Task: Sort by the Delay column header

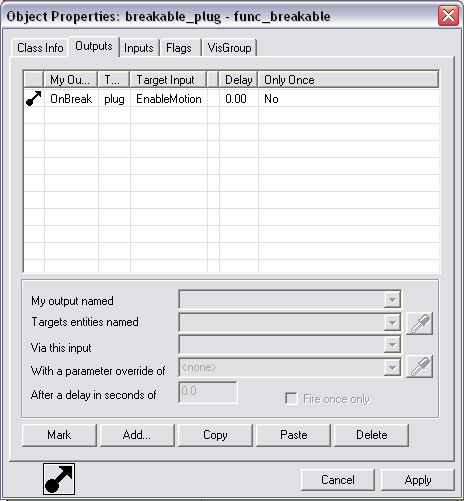Action: point(238,80)
